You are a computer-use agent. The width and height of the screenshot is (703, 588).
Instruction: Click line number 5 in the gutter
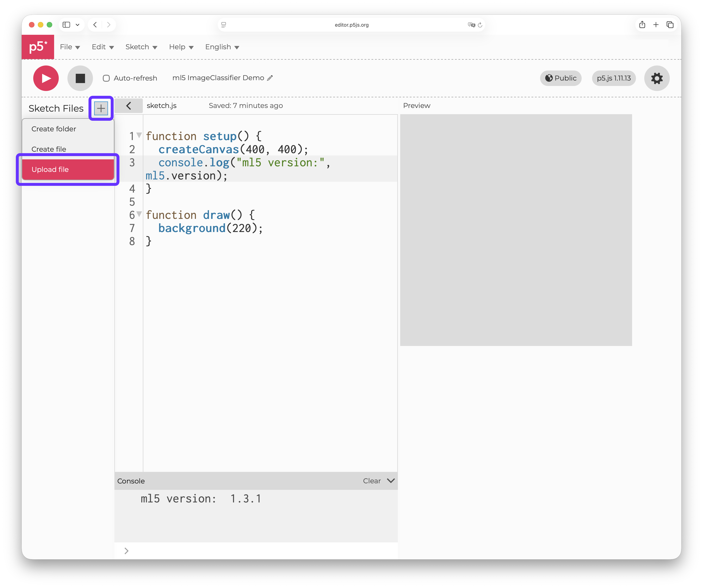(132, 202)
